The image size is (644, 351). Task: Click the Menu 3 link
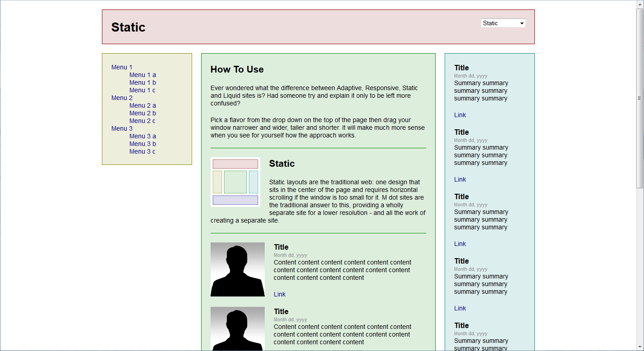[x=122, y=128]
